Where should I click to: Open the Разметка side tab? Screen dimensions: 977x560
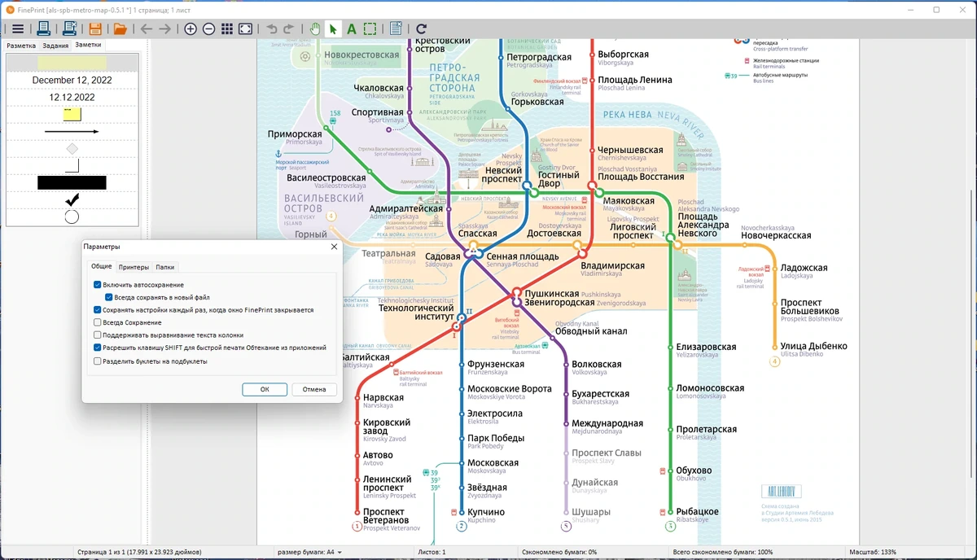21,46
